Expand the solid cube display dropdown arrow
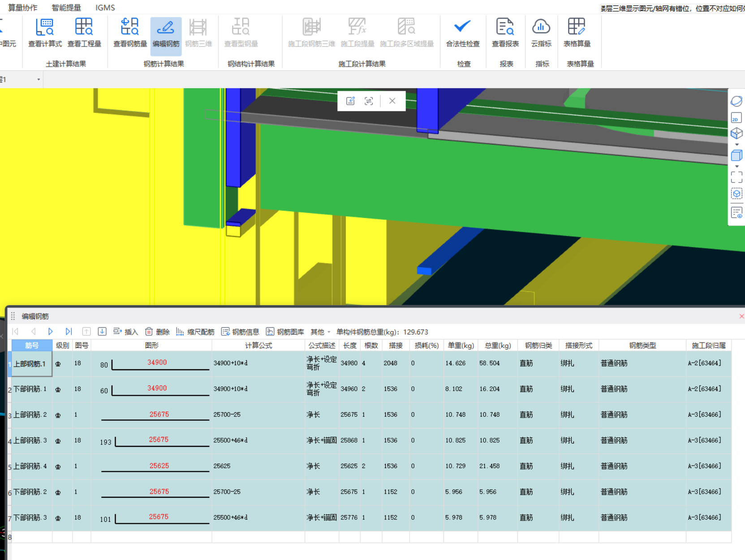The width and height of the screenshot is (745, 560). 737,167
